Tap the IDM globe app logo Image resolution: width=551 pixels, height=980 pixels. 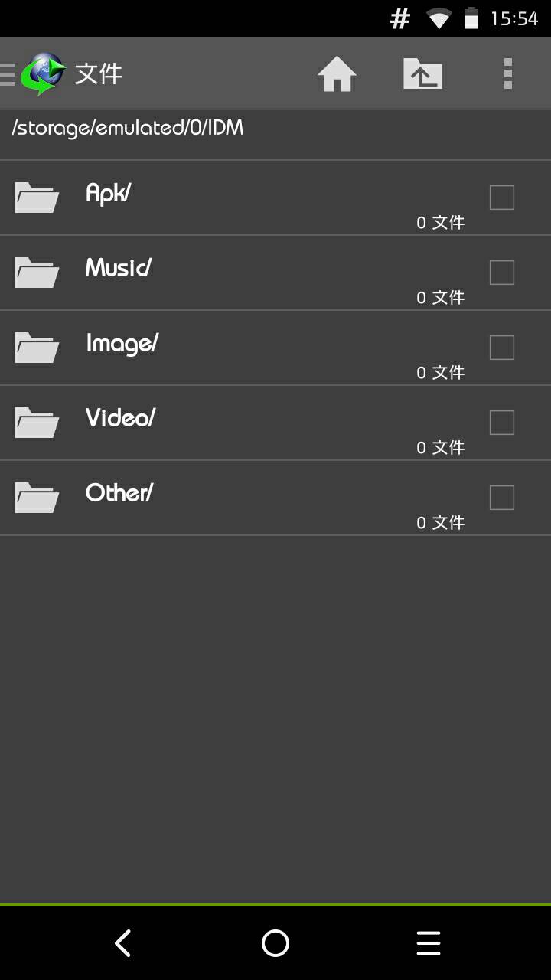click(43, 74)
